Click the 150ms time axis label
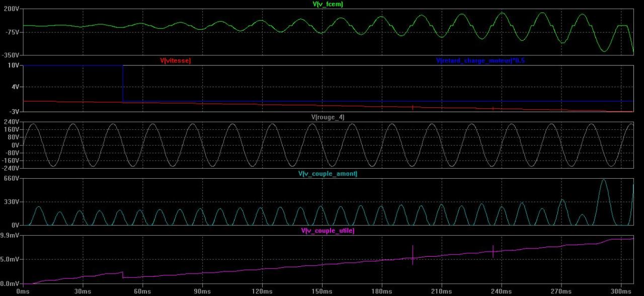This screenshot has height=296, width=644. pyautogui.click(x=322, y=291)
